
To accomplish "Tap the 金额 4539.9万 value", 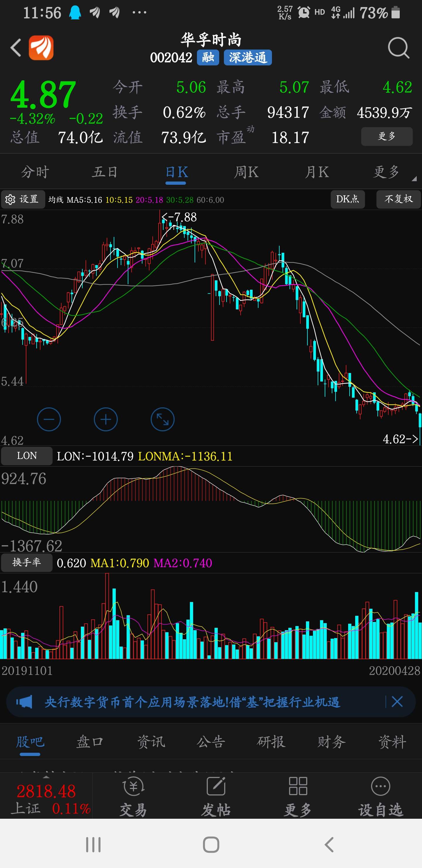I will (384, 113).
